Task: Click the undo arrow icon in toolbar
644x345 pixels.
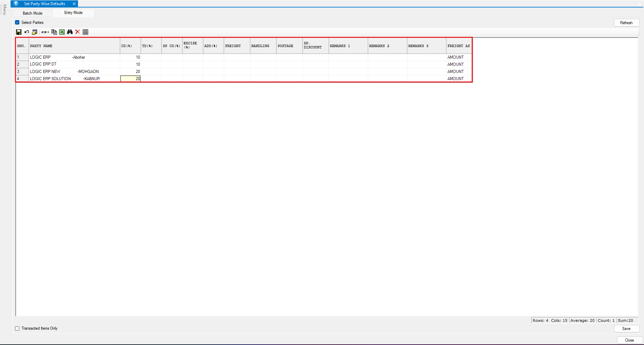Action: click(x=27, y=32)
